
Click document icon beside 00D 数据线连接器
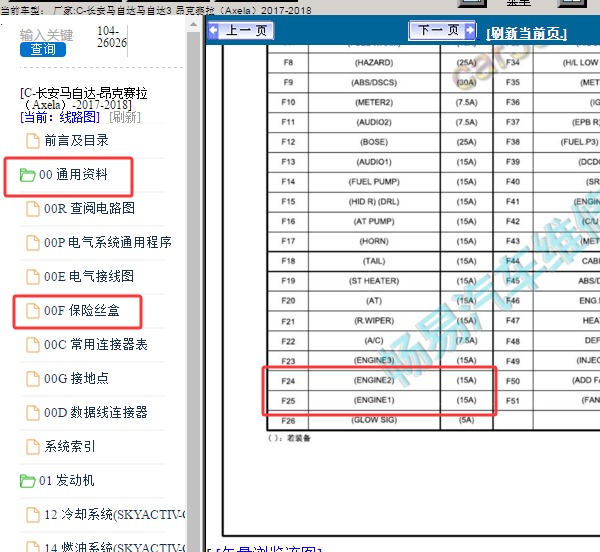point(33,413)
